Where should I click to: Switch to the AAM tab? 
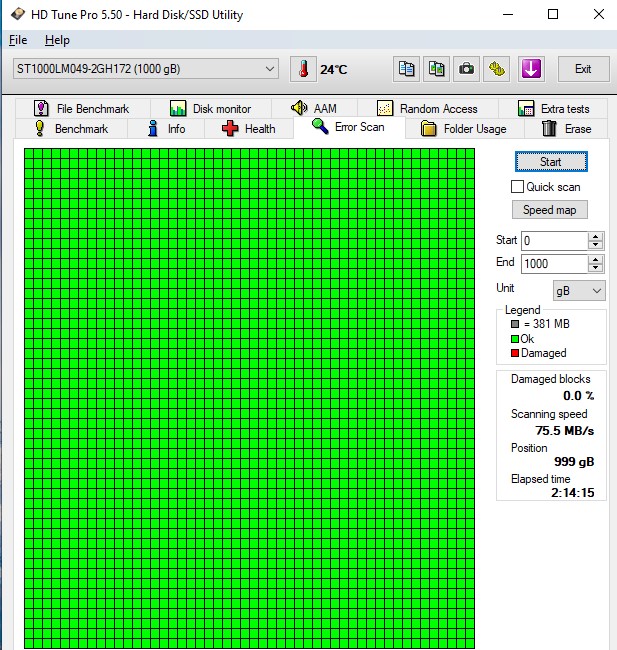point(314,109)
